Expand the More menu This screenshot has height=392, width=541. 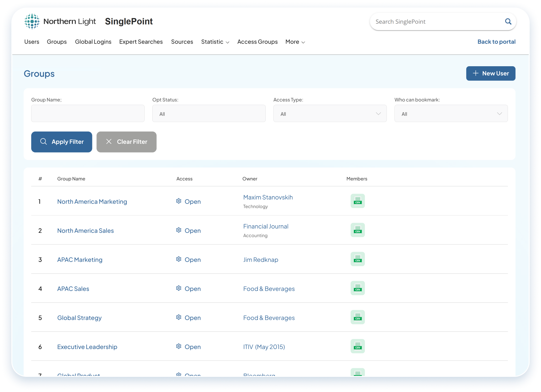[x=295, y=42]
